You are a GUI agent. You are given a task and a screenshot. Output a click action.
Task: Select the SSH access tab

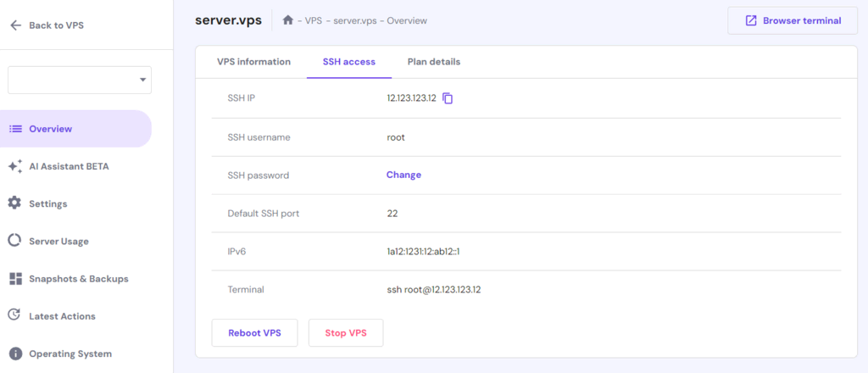pos(349,62)
